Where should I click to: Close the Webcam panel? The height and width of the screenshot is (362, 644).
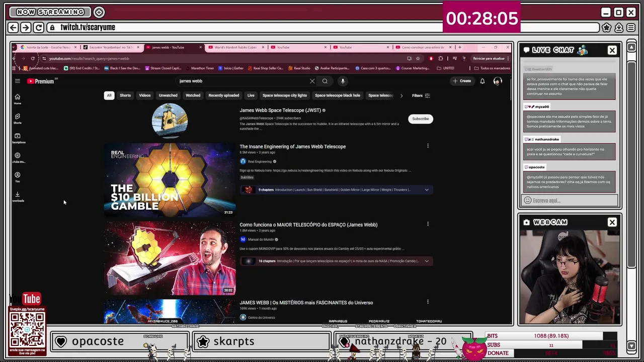[x=612, y=222]
